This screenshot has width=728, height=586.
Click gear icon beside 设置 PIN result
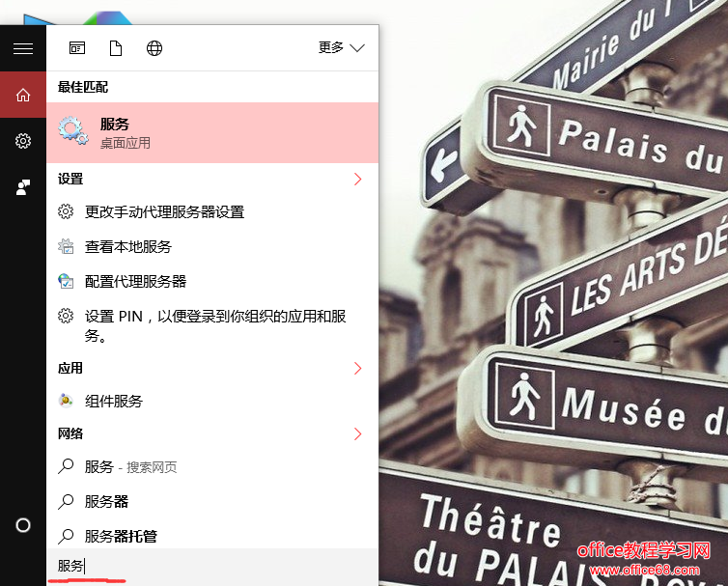pos(66,316)
